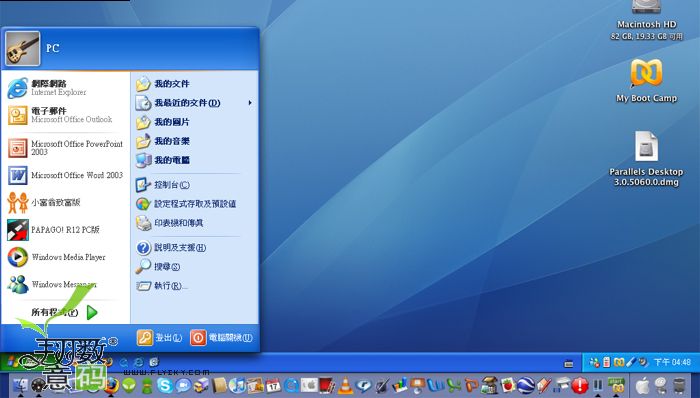The width and height of the screenshot is (700, 398).
Task: Open 搜尋 (Search)
Action: coord(158,266)
